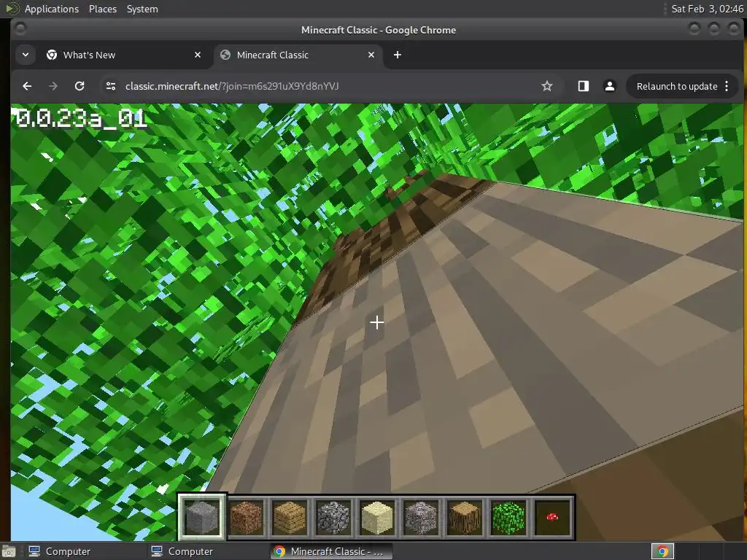The width and height of the screenshot is (747, 560).
Task: Close the What's New tab
Action: [198, 55]
